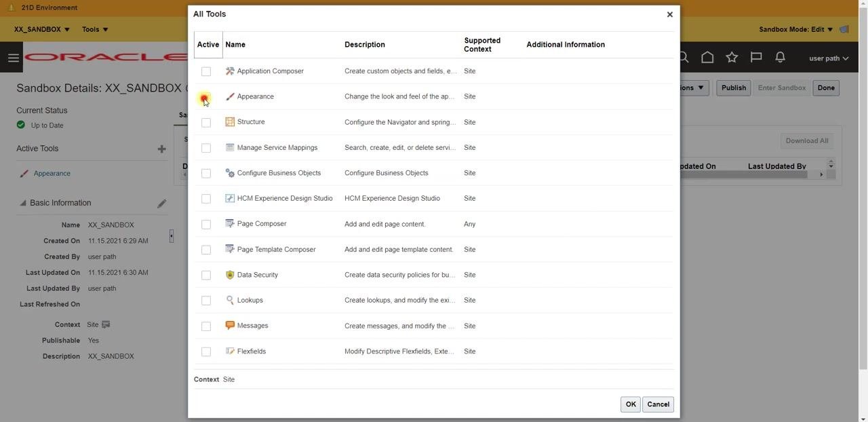Click the Manage Service Mappings icon
Image resolution: width=868 pixels, height=422 pixels.
(230, 148)
